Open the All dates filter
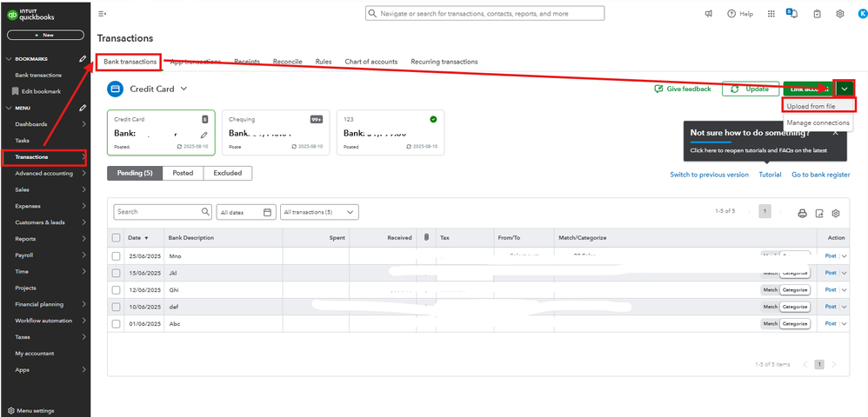The image size is (868, 417). 246,212
